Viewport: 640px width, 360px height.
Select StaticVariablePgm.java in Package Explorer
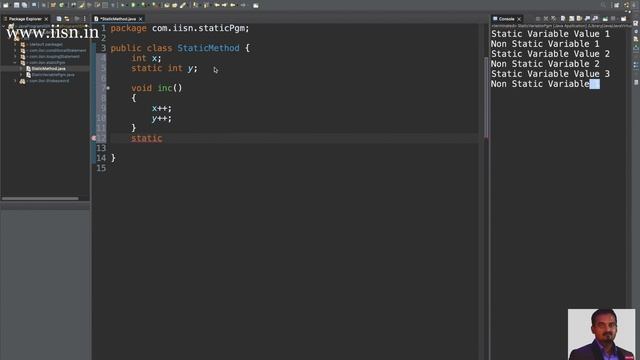pyautogui.click(x=53, y=75)
